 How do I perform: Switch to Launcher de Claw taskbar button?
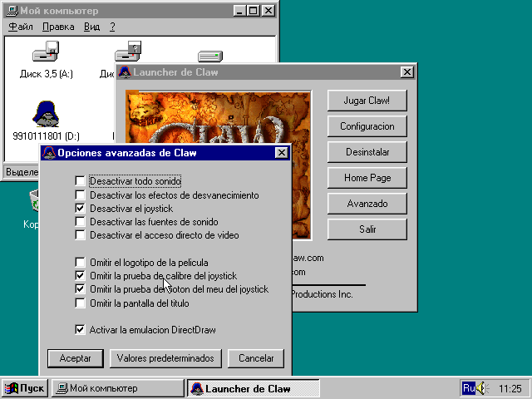[254, 388]
